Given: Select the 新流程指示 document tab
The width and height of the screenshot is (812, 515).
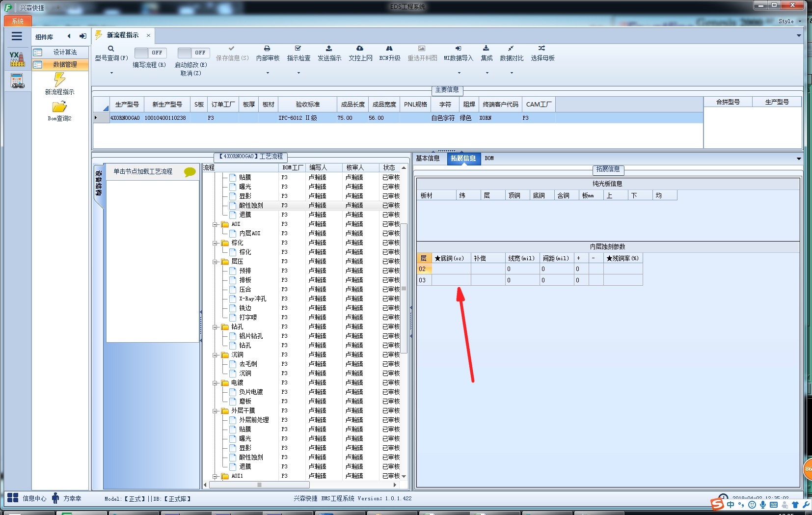Looking at the screenshot, I should [123, 35].
